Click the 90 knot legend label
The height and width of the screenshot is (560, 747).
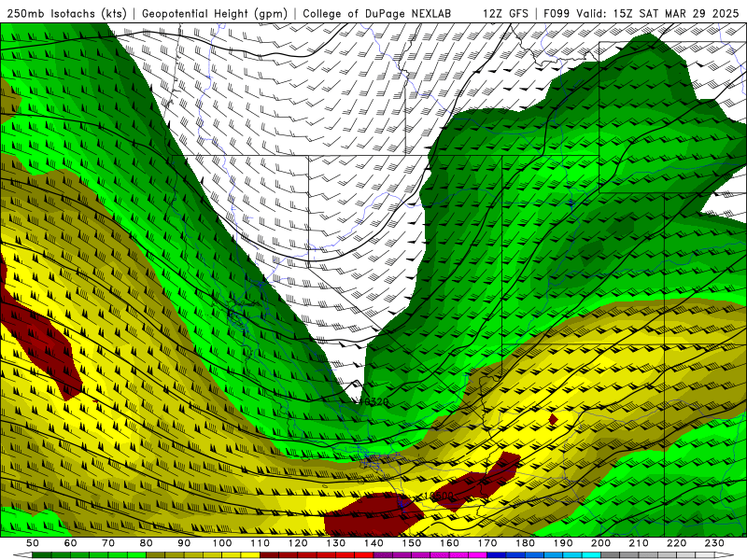tap(184, 543)
